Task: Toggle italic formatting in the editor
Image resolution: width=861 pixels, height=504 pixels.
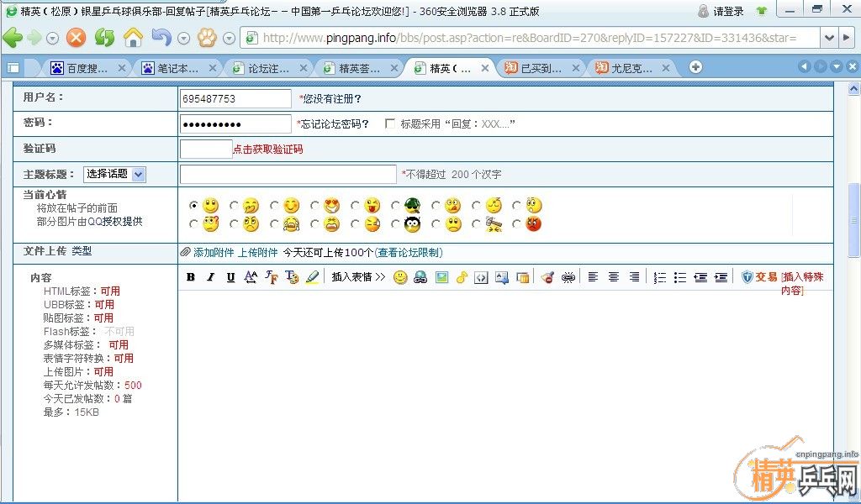Action: tap(210, 277)
